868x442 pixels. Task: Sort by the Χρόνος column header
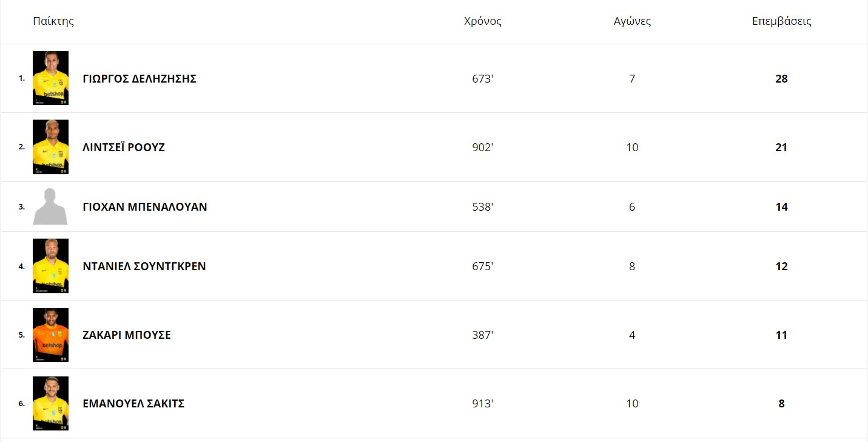[x=483, y=21]
